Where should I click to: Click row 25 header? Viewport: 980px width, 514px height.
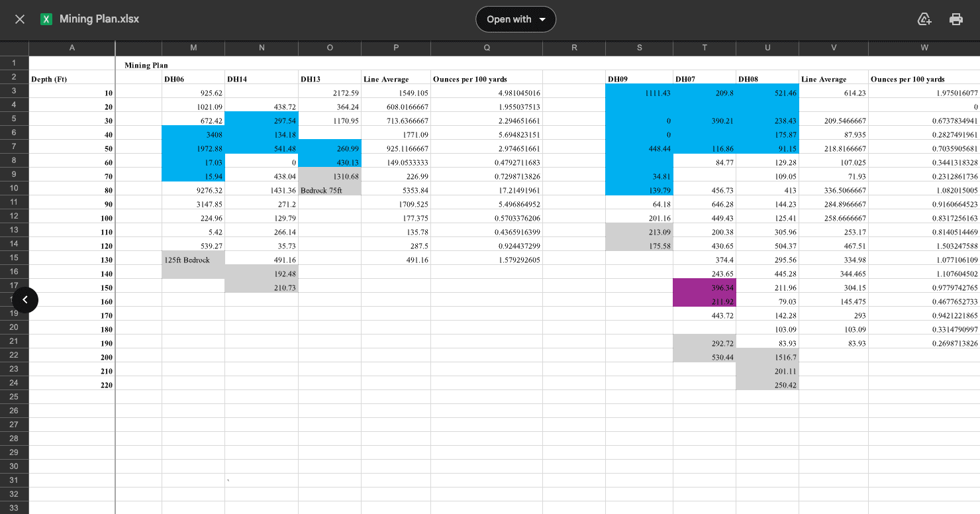[14, 397]
